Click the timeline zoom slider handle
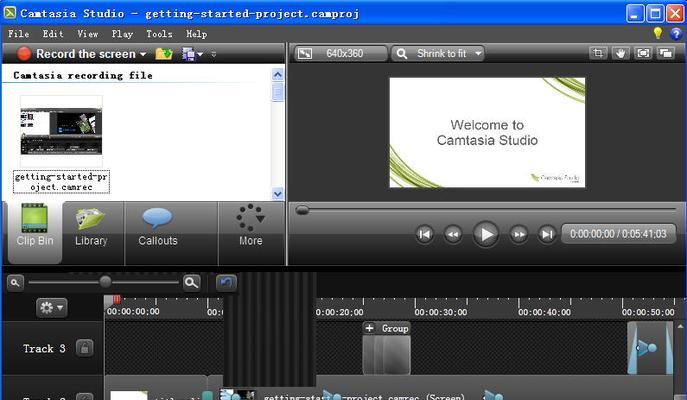 pos(105,282)
